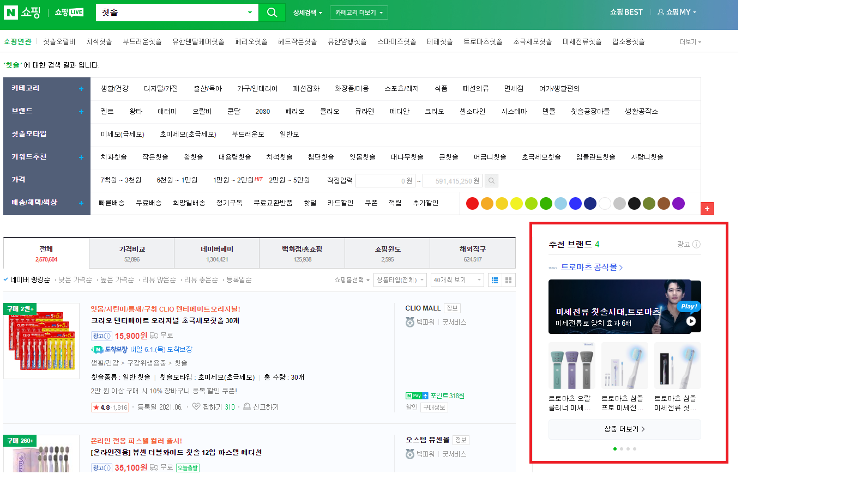Switch to grid view icon
The height and width of the screenshot is (499, 868).
click(x=509, y=280)
